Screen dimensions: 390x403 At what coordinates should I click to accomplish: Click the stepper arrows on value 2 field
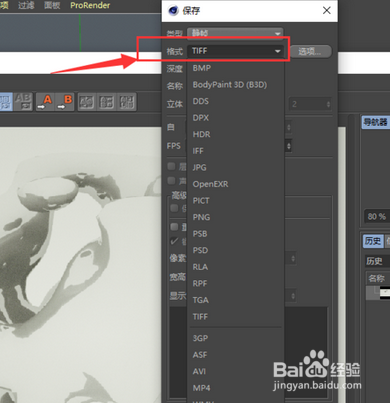click(328, 104)
